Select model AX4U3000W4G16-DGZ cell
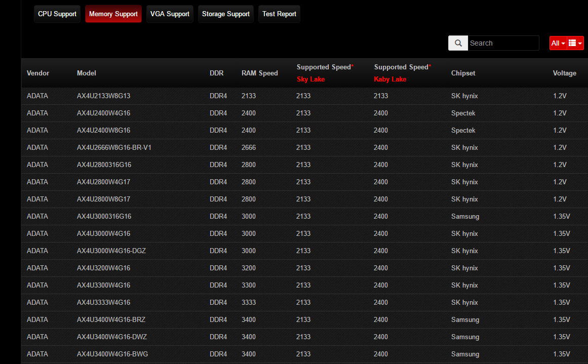The width and height of the screenshot is (588, 364). click(x=111, y=251)
